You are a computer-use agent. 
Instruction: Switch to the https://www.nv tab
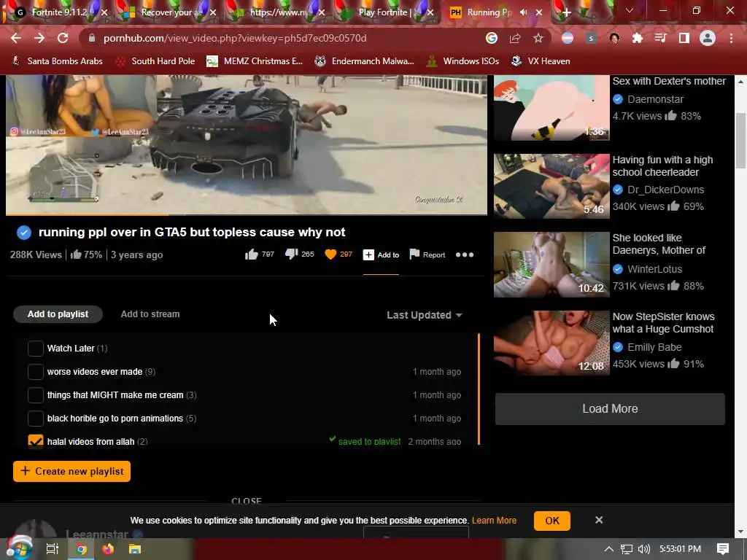(276, 12)
